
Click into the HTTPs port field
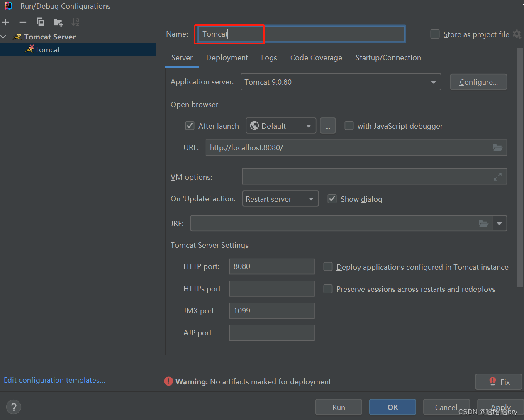click(272, 288)
